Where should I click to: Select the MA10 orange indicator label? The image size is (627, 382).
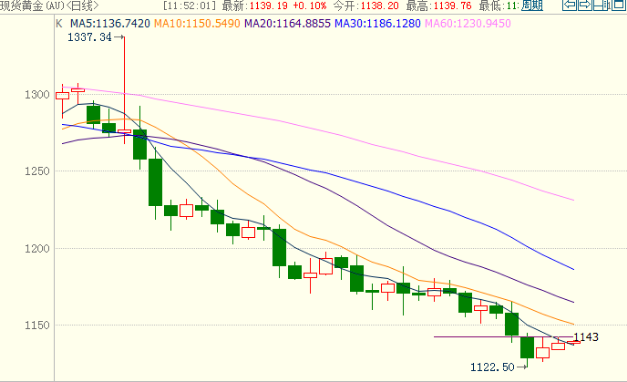pyautogui.click(x=197, y=24)
